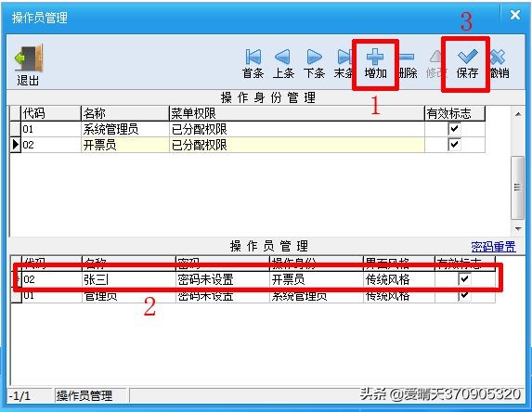Select operator code 02 cell for 张三
Viewport: 532px width, 412px height.
[52, 279]
